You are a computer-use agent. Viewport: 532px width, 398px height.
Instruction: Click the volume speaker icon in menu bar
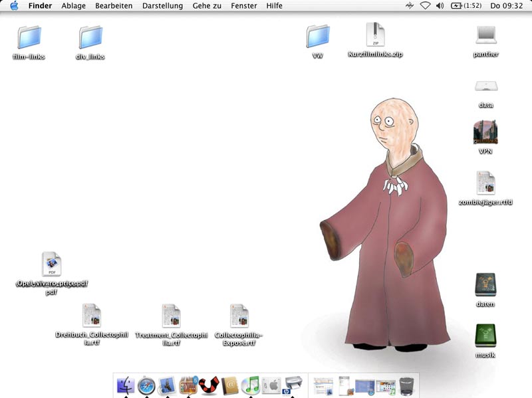click(440, 6)
